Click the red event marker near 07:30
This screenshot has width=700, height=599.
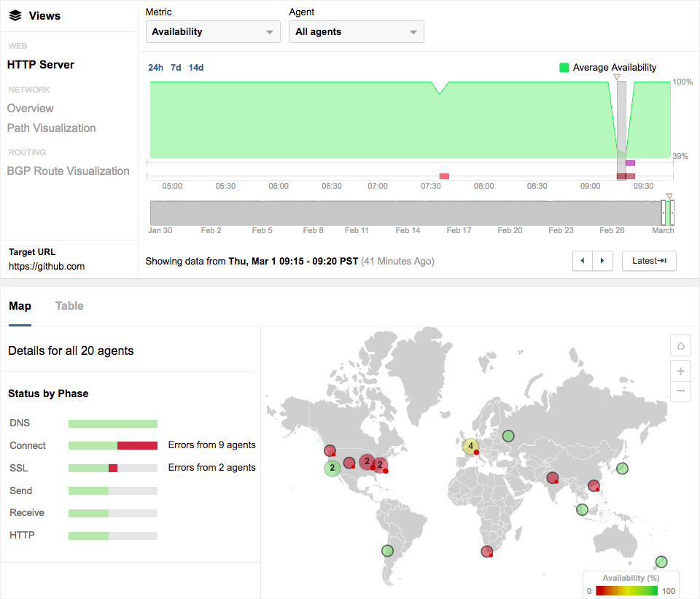pyautogui.click(x=444, y=176)
